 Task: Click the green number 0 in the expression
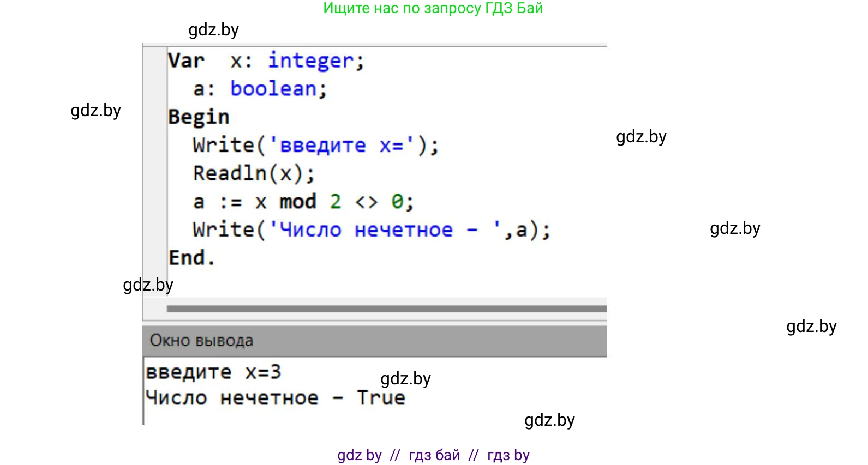pos(397,202)
